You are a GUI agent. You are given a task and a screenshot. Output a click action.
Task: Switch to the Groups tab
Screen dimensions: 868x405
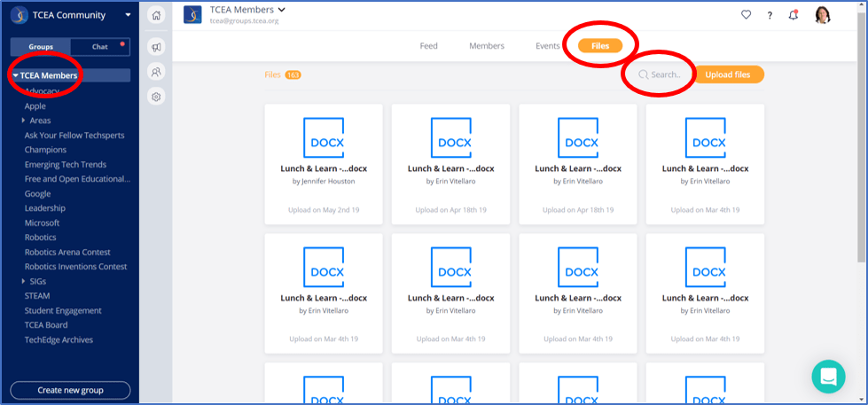tap(41, 47)
